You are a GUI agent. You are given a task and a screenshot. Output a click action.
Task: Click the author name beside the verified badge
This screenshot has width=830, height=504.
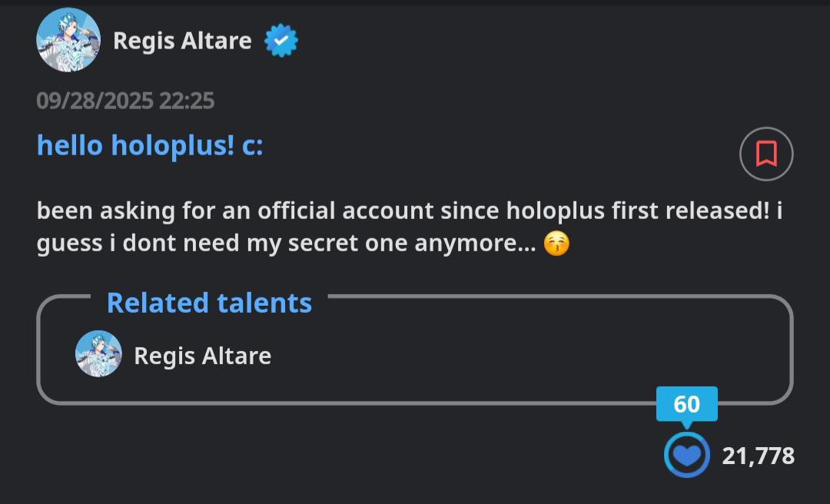click(x=182, y=41)
